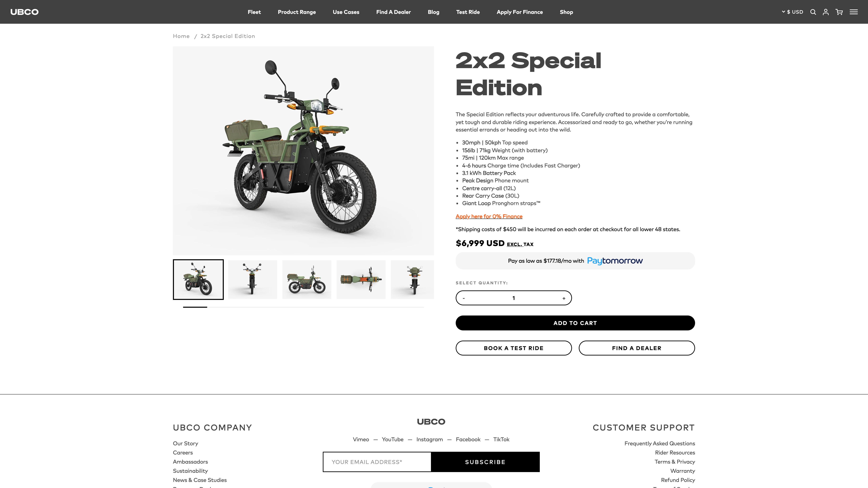Open the account profile icon
The width and height of the screenshot is (868, 488).
tap(826, 12)
